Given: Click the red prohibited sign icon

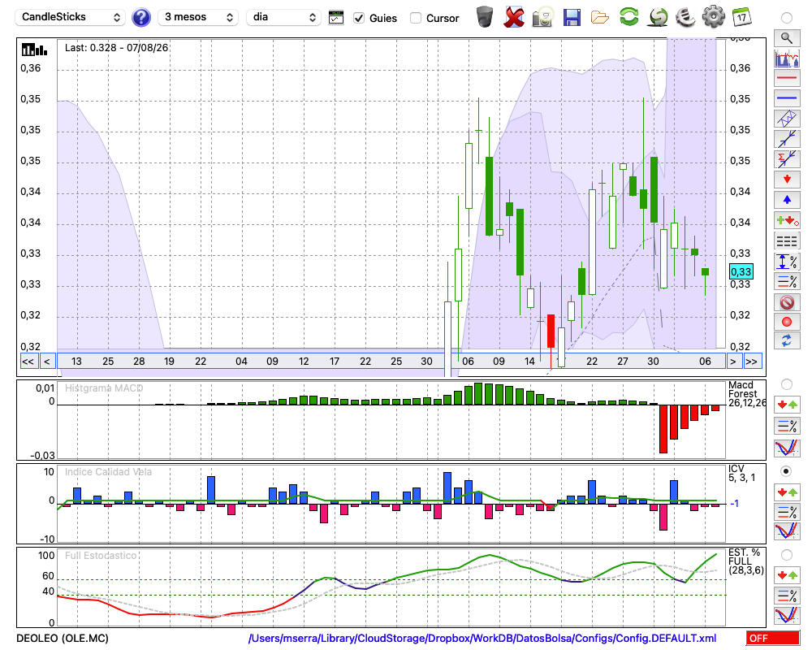Looking at the screenshot, I should 787,301.
